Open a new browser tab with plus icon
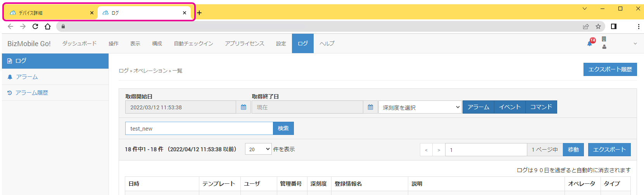Image resolution: width=644 pixels, height=195 pixels. pyautogui.click(x=199, y=13)
